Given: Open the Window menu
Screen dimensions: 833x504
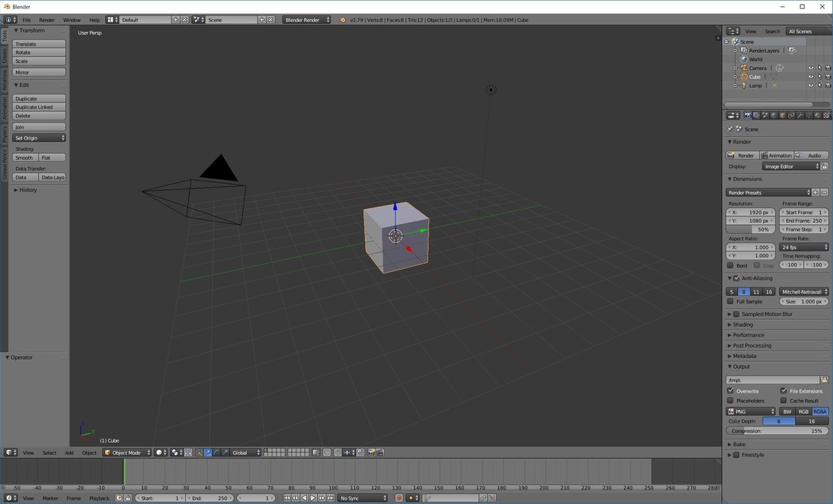Looking at the screenshot, I should [x=71, y=20].
